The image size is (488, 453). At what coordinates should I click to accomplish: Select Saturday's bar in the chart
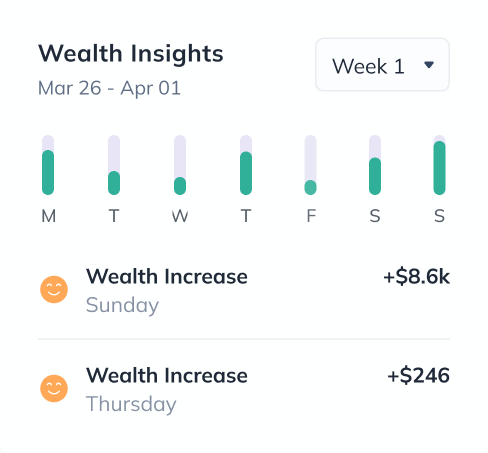click(375, 165)
